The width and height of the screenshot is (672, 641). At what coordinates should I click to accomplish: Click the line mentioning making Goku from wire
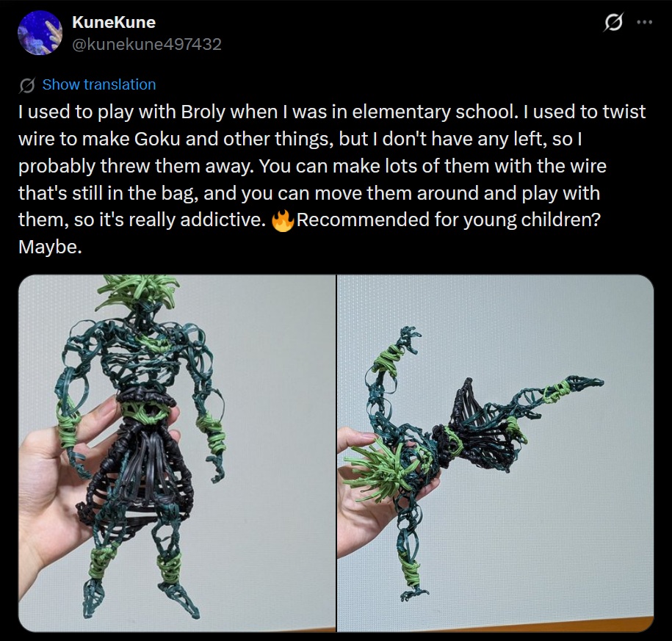(x=300, y=139)
